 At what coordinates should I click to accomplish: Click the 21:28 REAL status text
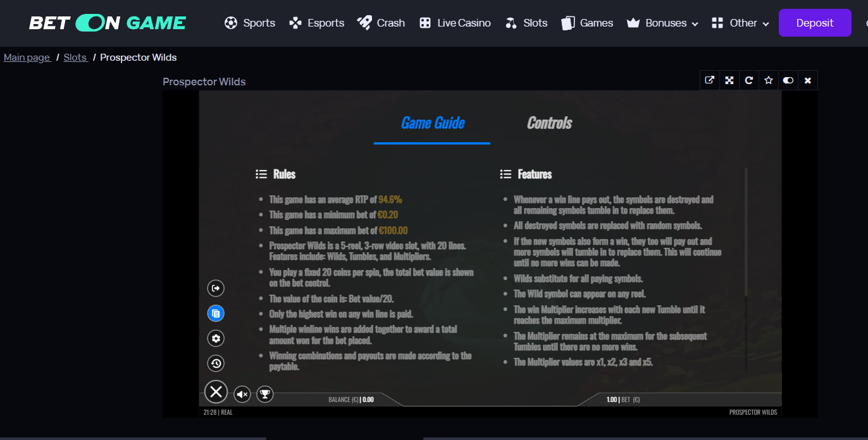(218, 412)
